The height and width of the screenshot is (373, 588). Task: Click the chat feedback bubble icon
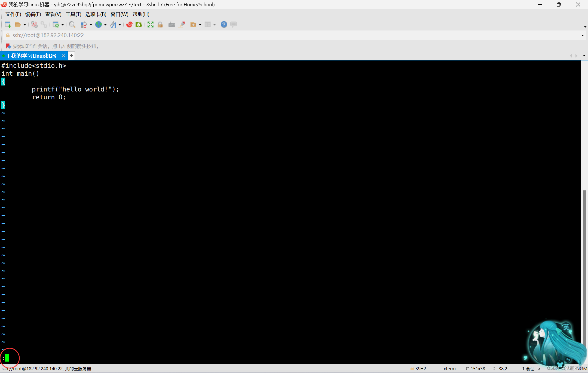(x=234, y=25)
